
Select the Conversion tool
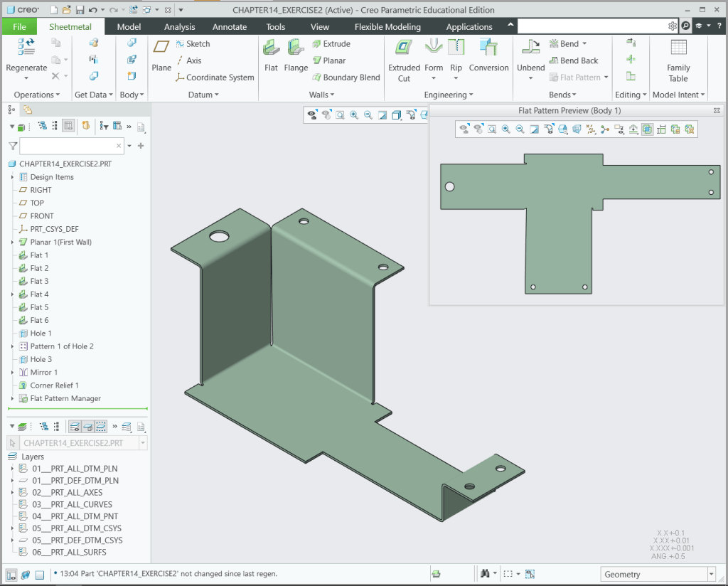click(488, 55)
